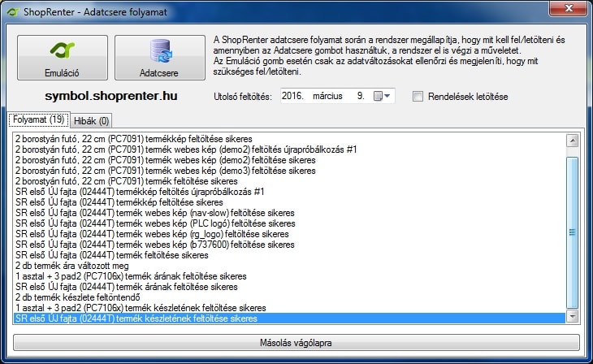
Task: Enable Rendelések letöltése checkbox
Action: pos(418,97)
